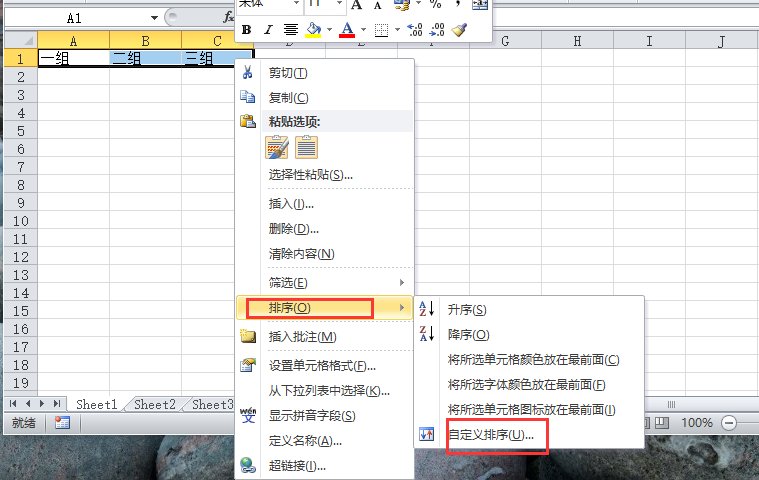Apply the yellow fill color bucket
This screenshot has width=759, height=480.
[313, 30]
